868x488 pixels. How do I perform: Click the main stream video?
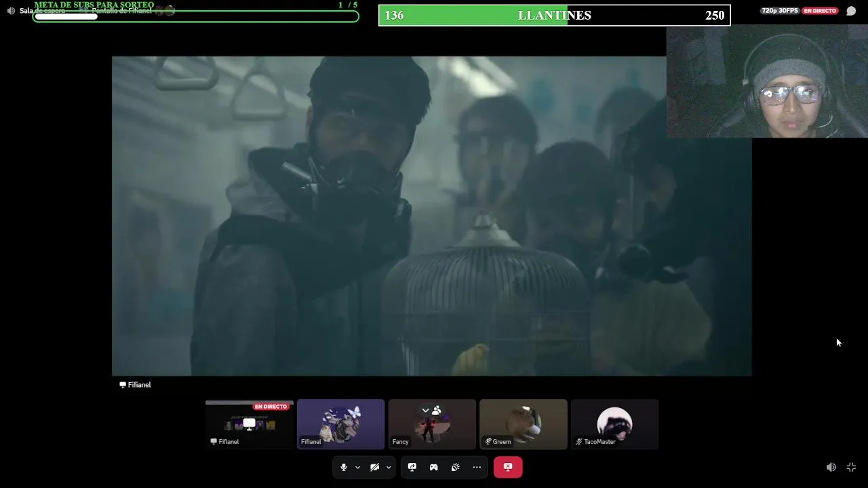(431, 216)
